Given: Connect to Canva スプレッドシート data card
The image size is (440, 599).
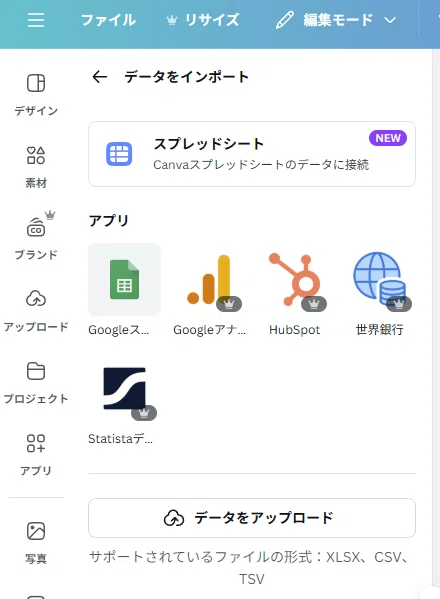Looking at the screenshot, I should 252,154.
